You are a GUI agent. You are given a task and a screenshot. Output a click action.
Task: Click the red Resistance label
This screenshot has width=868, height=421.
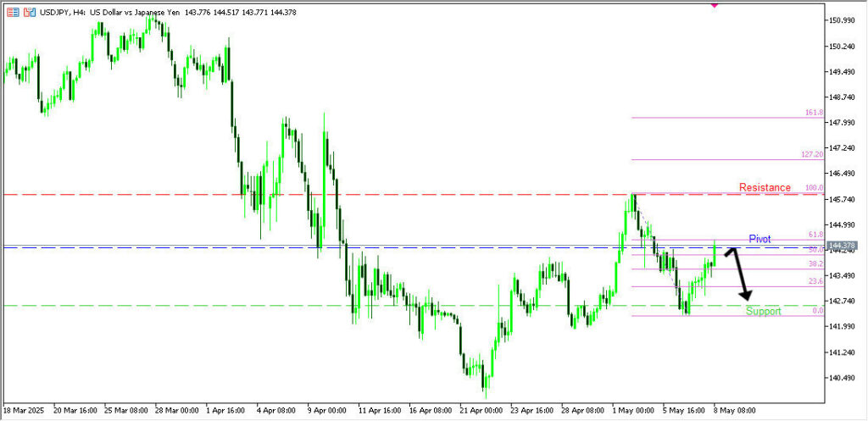tap(764, 187)
